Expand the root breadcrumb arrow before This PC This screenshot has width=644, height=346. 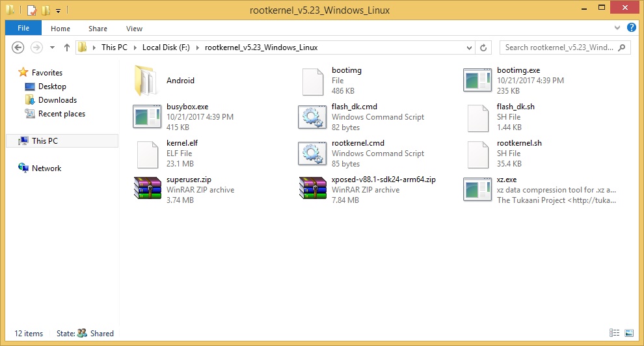coord(94,47)
